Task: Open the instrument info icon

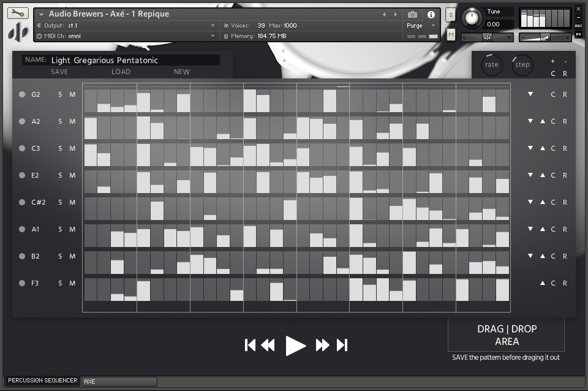Action: click(x=431, y=14)
